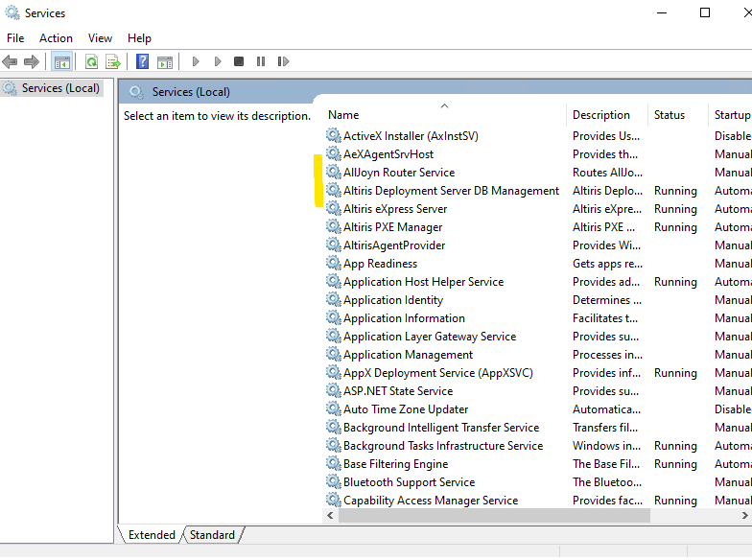Open the Help toolbar icon
This screenshot has width=752, height=560.
click(142, 61)
